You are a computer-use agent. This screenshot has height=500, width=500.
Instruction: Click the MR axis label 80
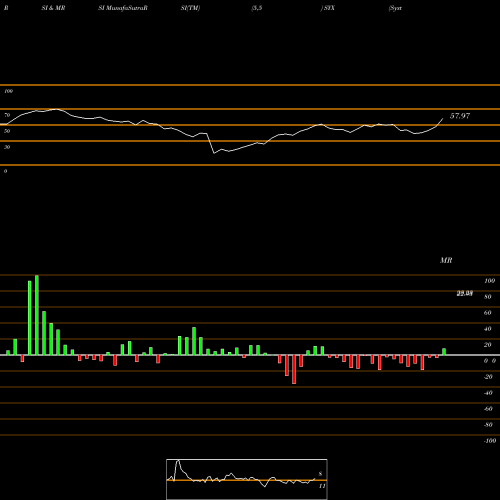[x=488, y=297]
